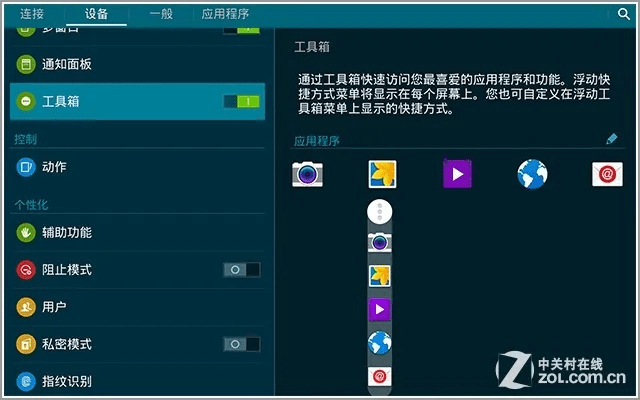Select the Camera icon in the 应用程序 row
640x400 pixels.
click(x=307, y=175)
